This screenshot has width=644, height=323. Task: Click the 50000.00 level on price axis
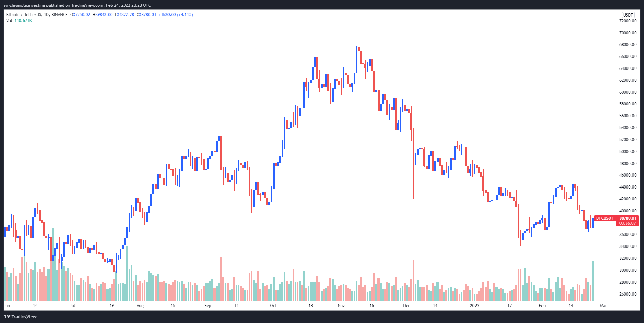[x=628, y=152]
